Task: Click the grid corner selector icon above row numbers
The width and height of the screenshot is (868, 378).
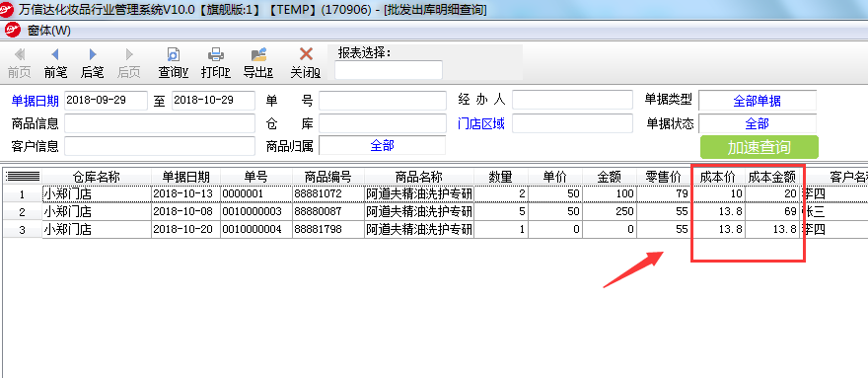Action: pyautogui.click(x=23, y=178)
